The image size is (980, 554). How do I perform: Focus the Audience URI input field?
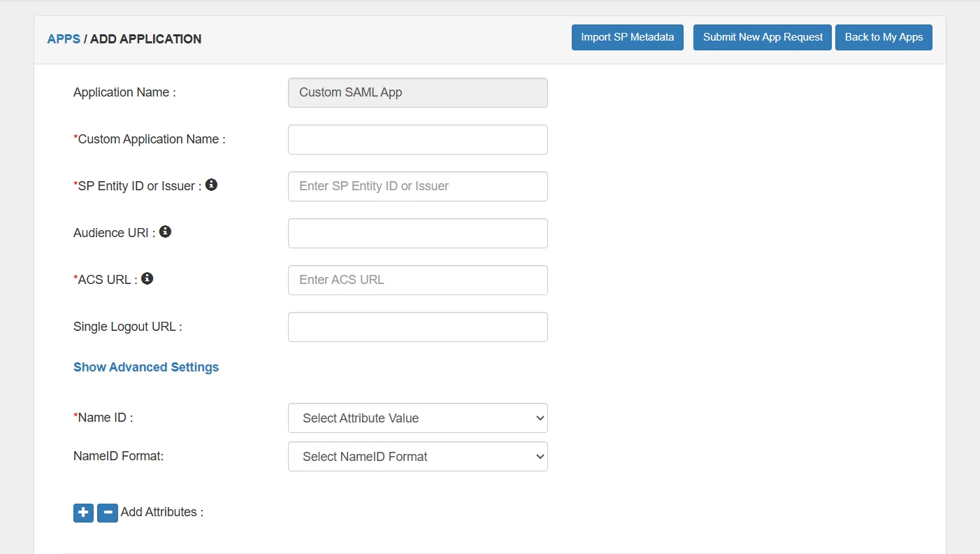pyautogui.click(x=418, y=234)
